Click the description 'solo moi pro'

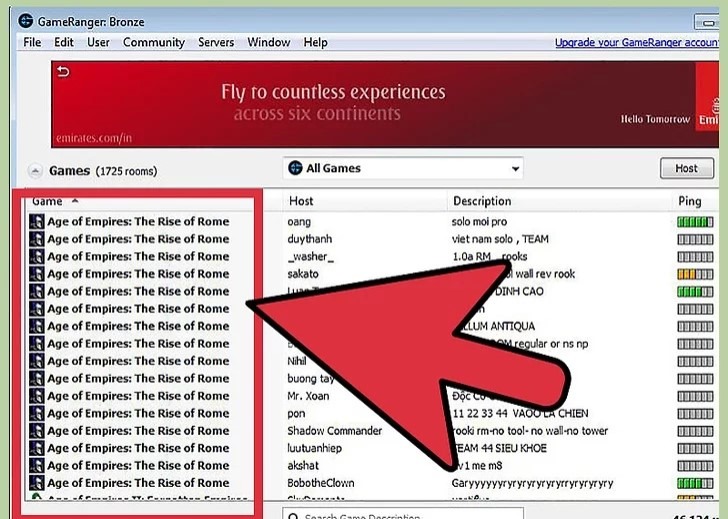tap(479, 222)
